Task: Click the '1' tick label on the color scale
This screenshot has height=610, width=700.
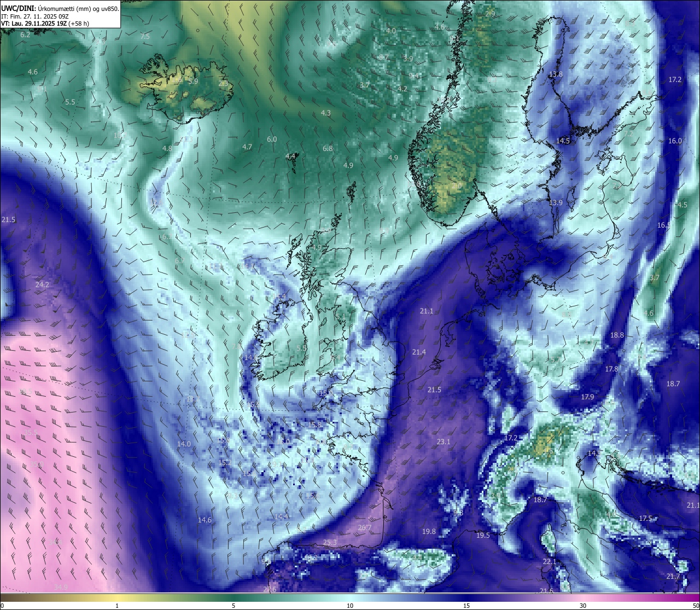Action: tap(117, 606)
